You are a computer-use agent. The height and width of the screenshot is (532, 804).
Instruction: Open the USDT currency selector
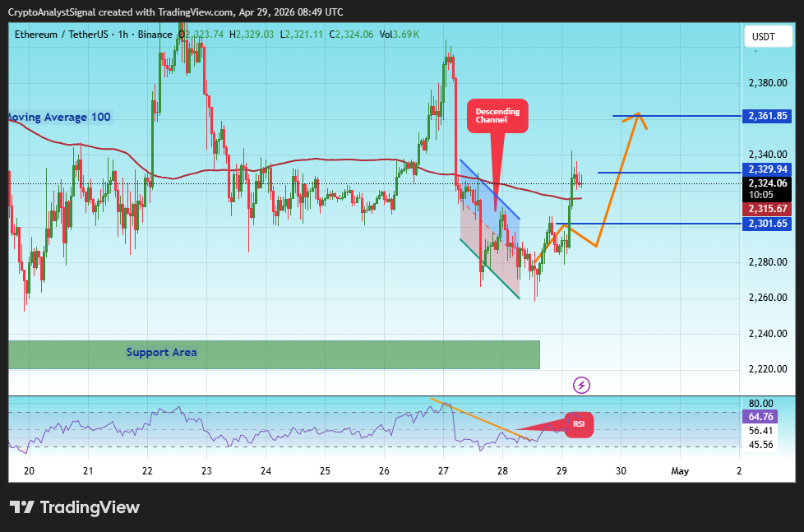[x=768, y=36]
